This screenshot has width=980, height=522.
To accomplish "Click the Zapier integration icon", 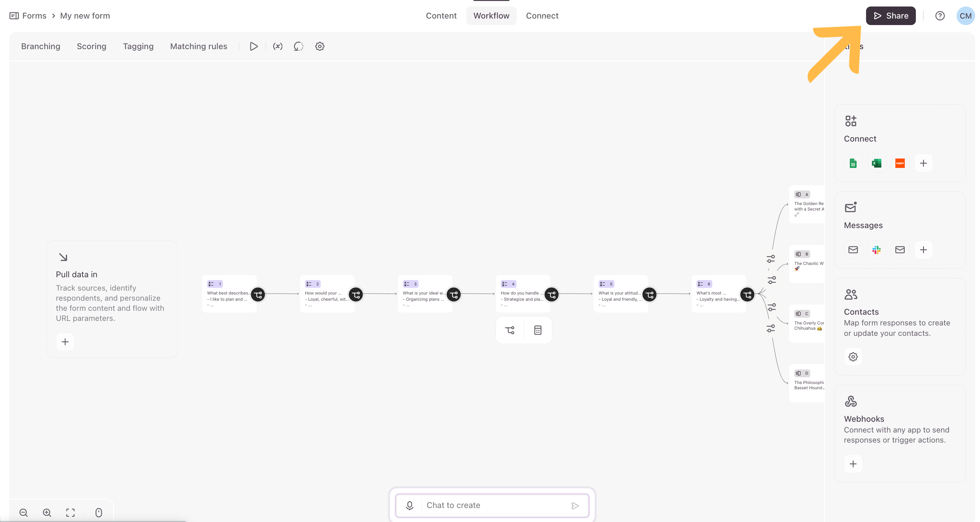I will [x=900, y=163].
